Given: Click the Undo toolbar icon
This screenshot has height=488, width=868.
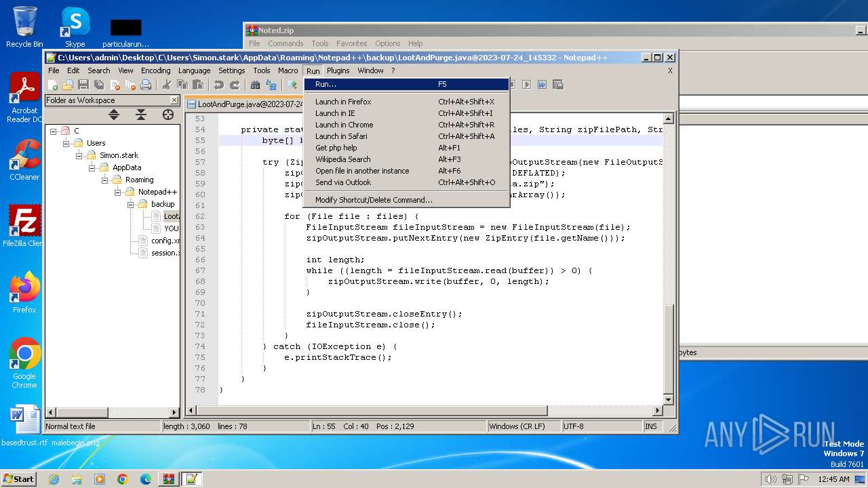Looking at the screenshot, I should 218,85.
